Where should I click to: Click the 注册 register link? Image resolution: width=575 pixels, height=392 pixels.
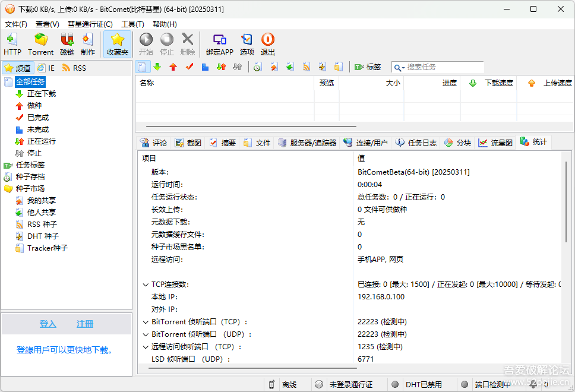click(x=85, y=324)
